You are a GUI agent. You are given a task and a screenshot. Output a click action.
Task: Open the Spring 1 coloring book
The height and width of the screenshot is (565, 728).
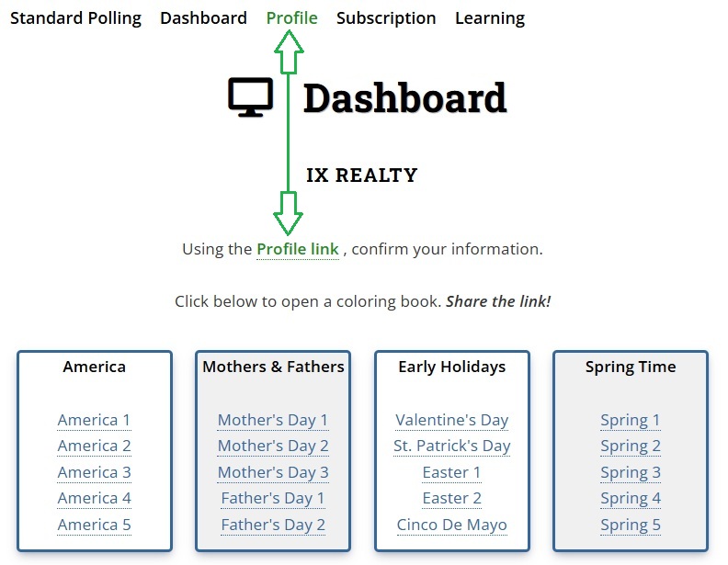coord(631,420)
